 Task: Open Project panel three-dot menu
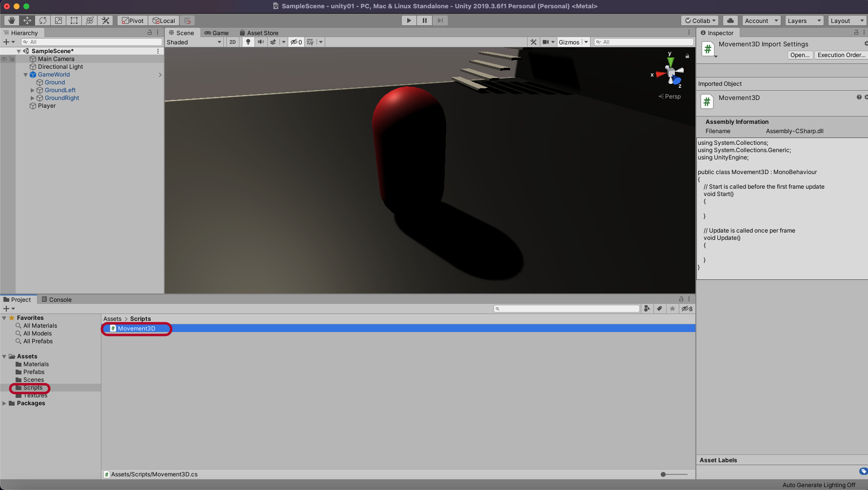689,299
